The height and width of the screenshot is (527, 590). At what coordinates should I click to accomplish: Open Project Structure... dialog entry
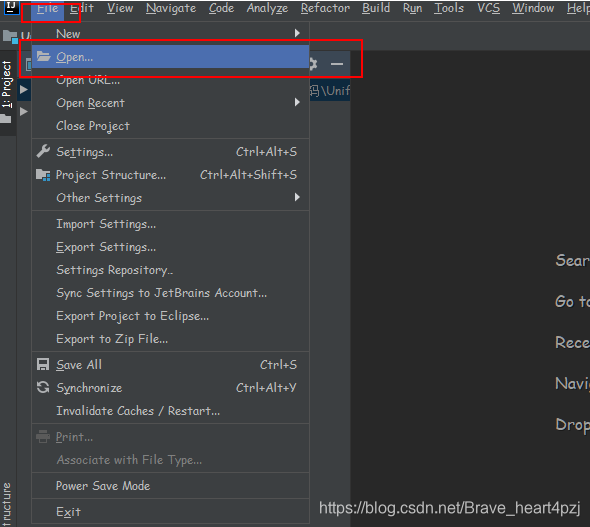pyautogui.click(x=170, y=175)
